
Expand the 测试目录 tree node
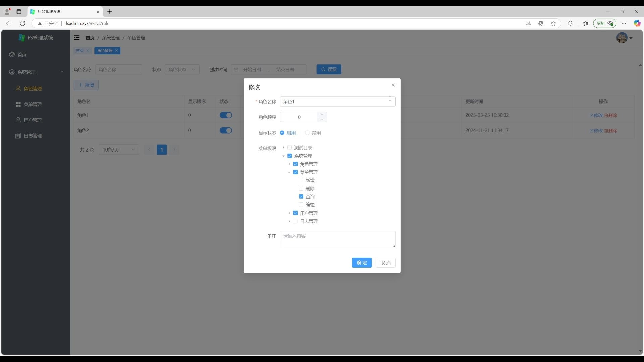[x=284, y=148]
